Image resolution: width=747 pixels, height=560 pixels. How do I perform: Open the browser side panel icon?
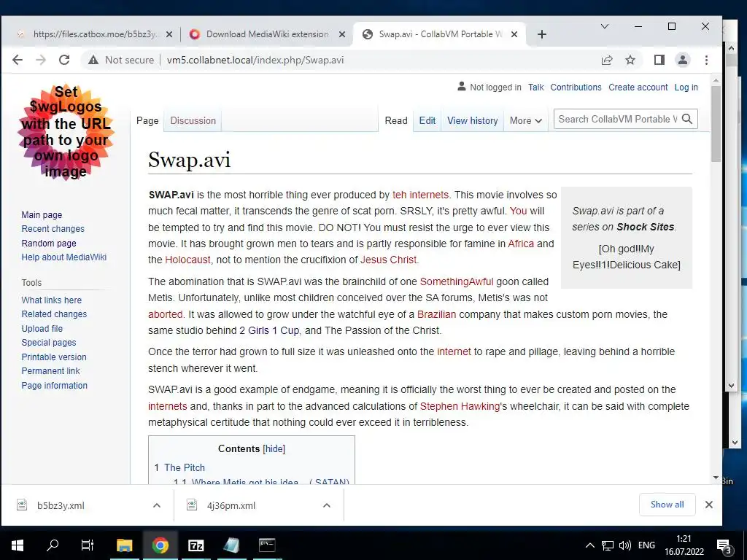click(659, 60)
